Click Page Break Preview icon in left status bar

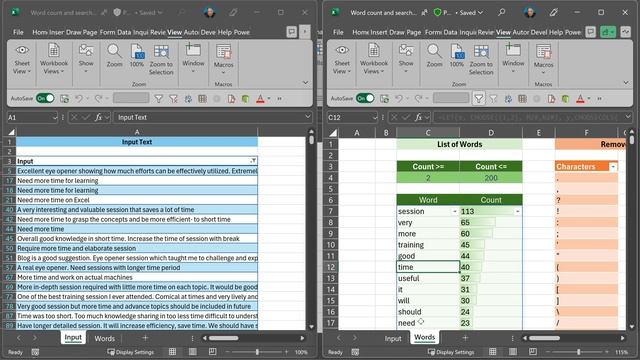(x=212, y=352)
